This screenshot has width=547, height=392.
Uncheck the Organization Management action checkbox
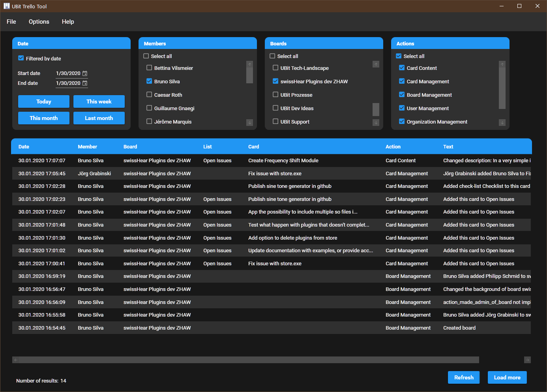coord(402,121)
